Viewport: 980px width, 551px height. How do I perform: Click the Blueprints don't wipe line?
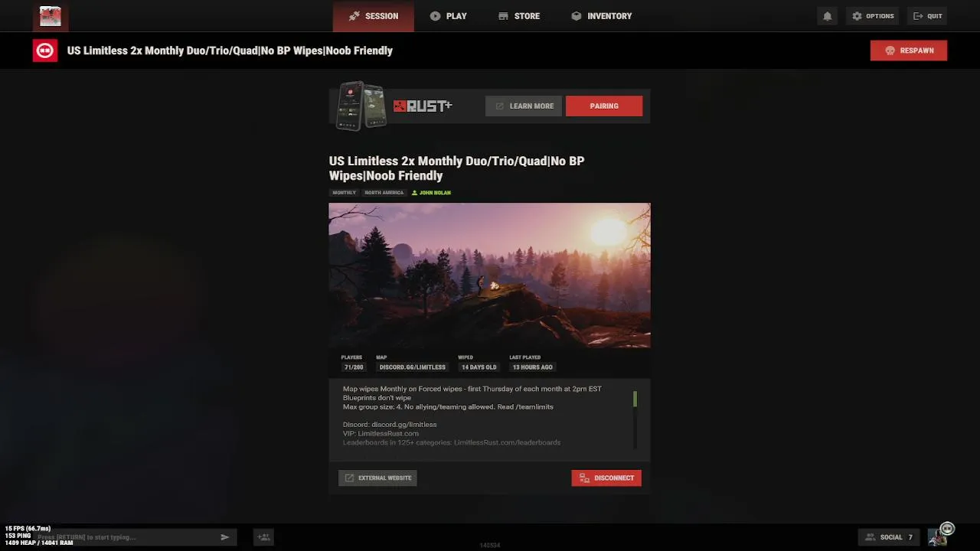tap(377, 398)
